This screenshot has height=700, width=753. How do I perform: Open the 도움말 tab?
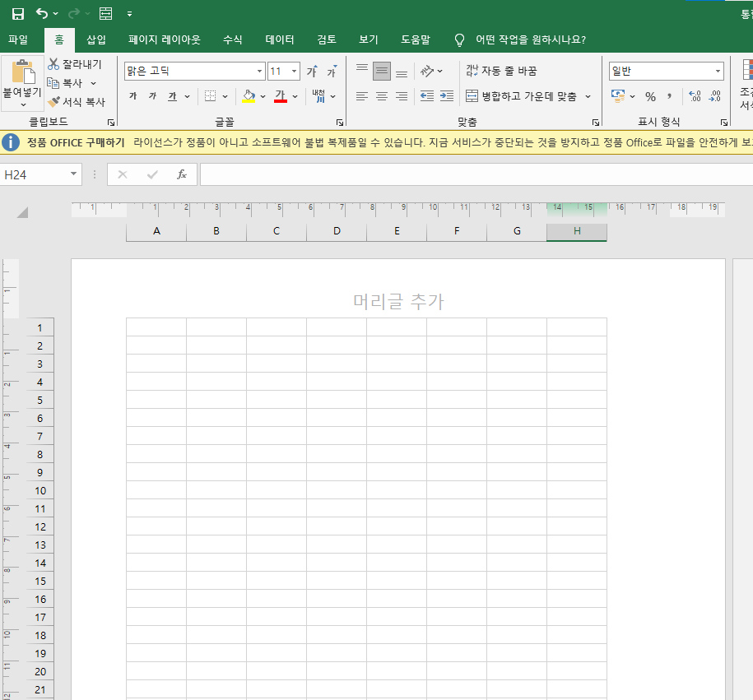[416, 39]
